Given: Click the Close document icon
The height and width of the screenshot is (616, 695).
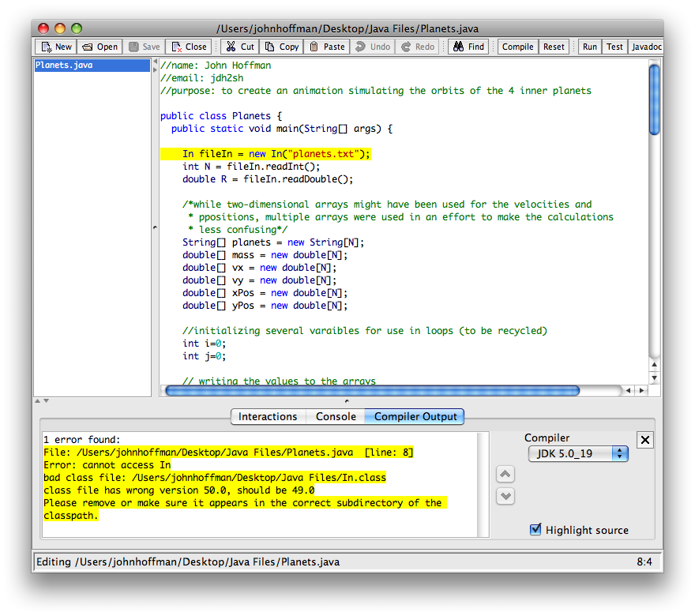Looking at the screenshot, I should tap(176, 47).
